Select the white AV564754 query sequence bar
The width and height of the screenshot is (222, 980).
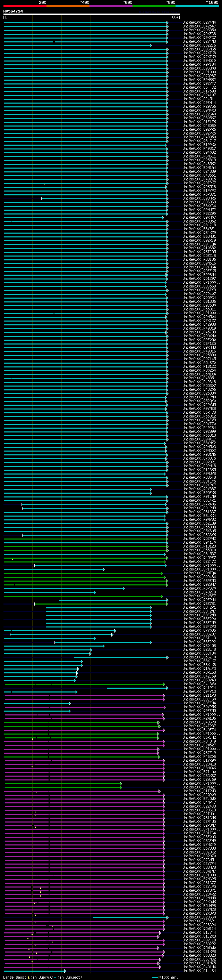point(92,14)
